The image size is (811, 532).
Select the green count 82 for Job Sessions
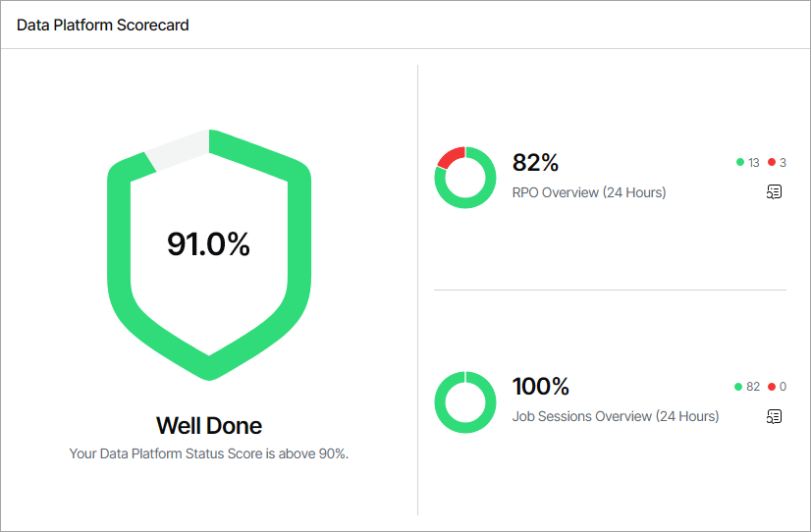pyautogui.click(x=753, y=387)
